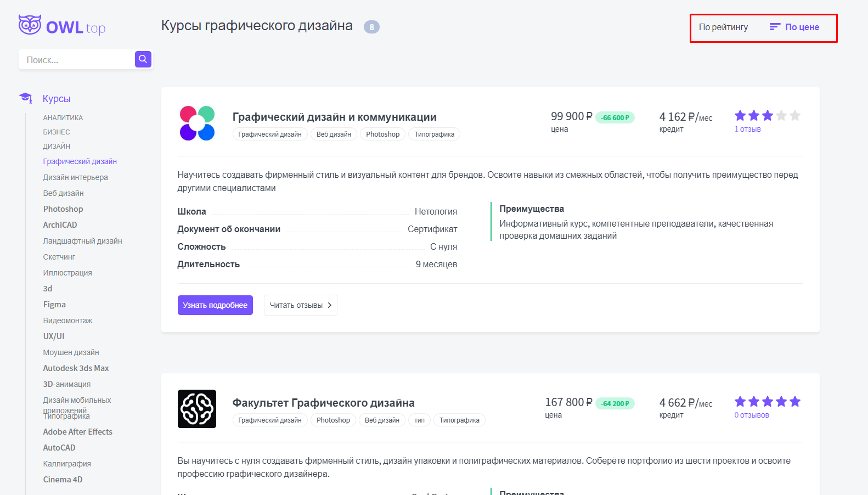Viewport: 868px width, 495px height.
Task: Sort the courses by По цене
Action: (x=802, y=27)
